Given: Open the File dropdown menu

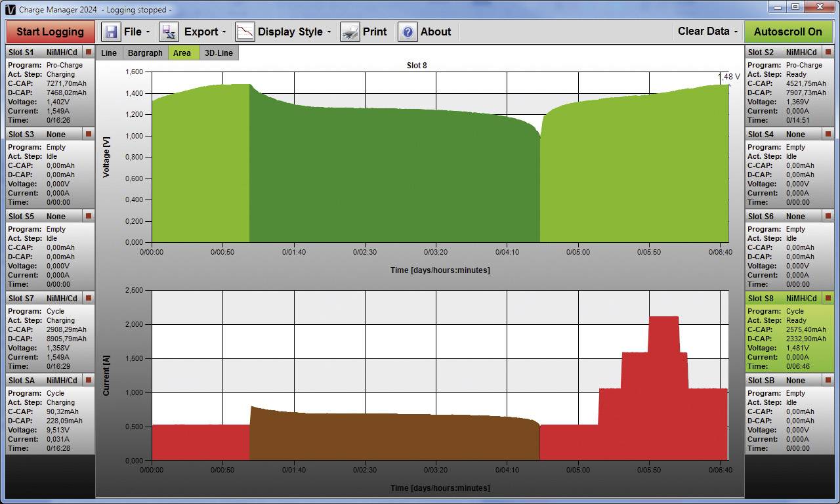Looking at the screenshot, I should (136, 31).
